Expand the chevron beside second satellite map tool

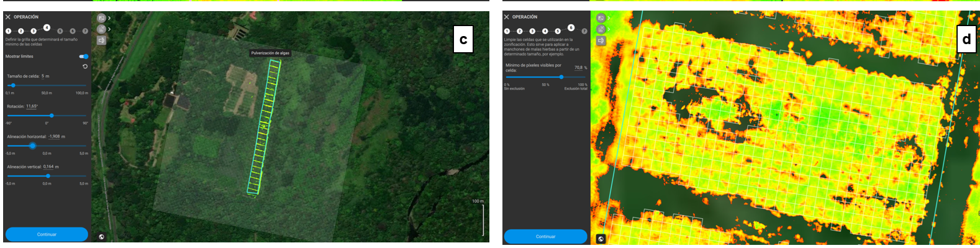coord(109,29)
